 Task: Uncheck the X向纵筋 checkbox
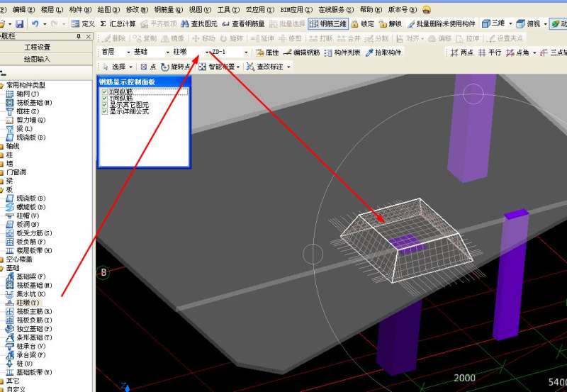pos(105,92)
